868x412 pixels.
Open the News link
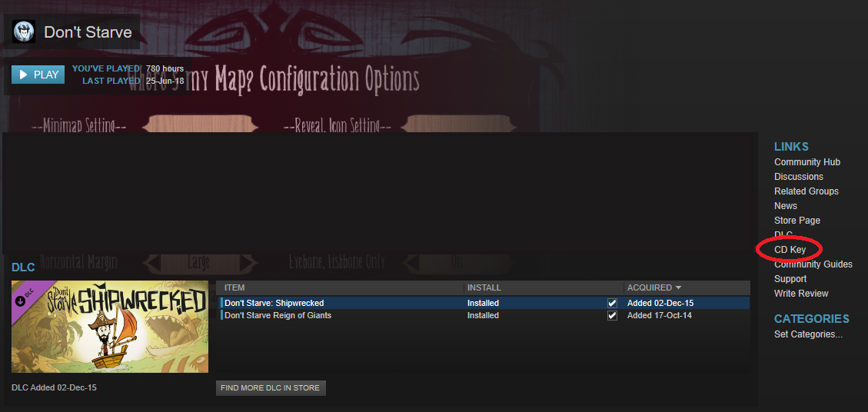click(x=786, y=206)
